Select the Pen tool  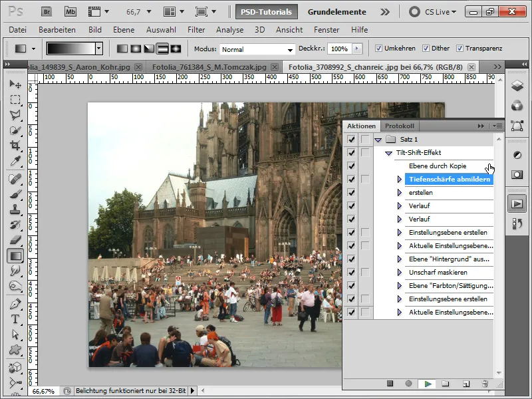click(x=15, y=304)
